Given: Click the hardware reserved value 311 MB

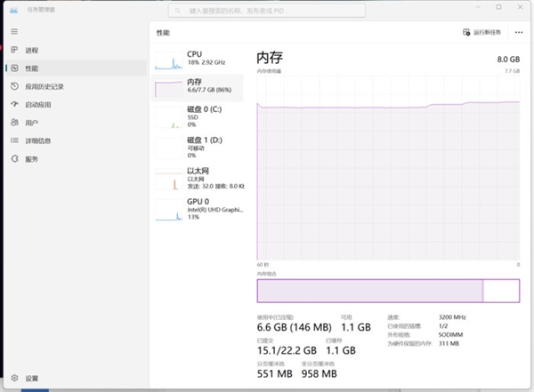Looking at the screenshot, I should coord(449,343).
